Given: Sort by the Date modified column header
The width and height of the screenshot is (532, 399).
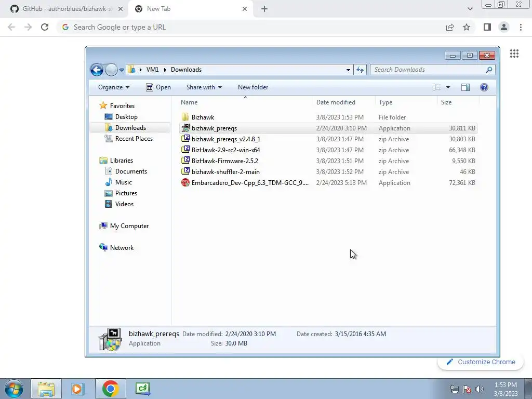Looking at the screenshot, I should coord(336,102).
